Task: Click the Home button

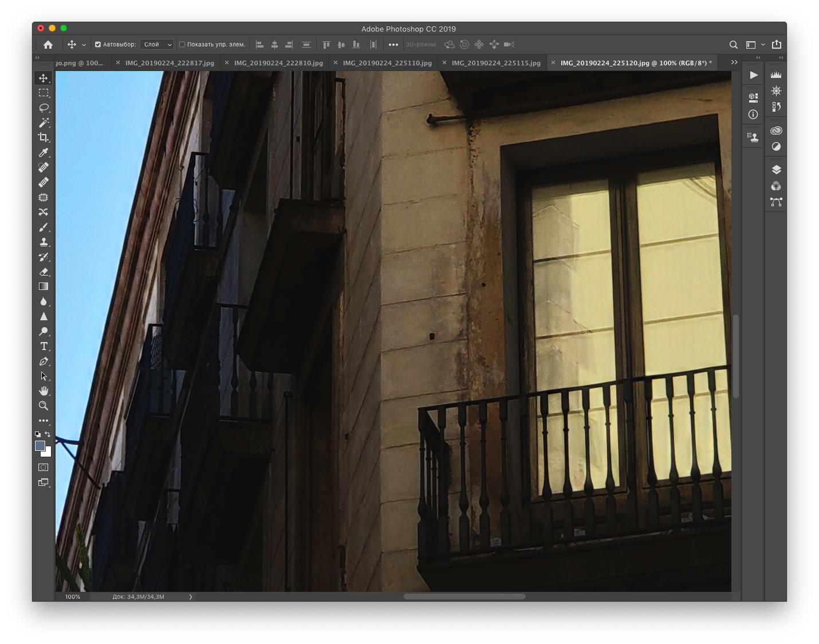Action: [x=48, y=45]
